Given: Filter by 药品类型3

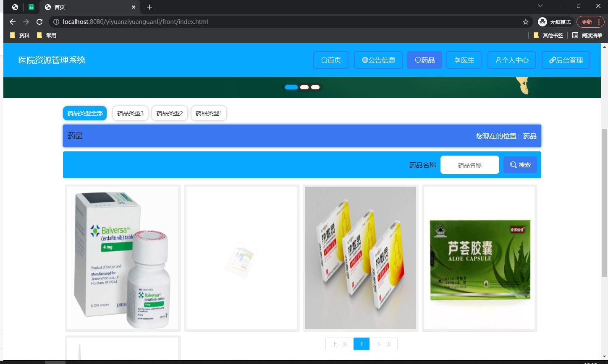Looking at the screenshot, I should click(x=130, y=113).
